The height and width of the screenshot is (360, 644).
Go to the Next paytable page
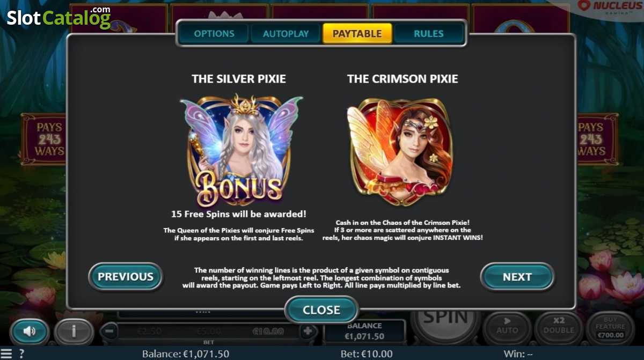[x=517, y=277]
